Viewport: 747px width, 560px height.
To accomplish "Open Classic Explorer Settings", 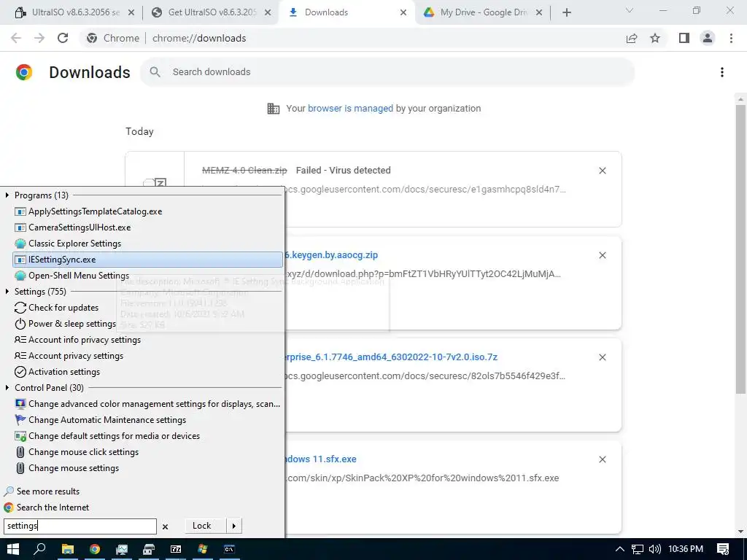I will click(148, 244).
